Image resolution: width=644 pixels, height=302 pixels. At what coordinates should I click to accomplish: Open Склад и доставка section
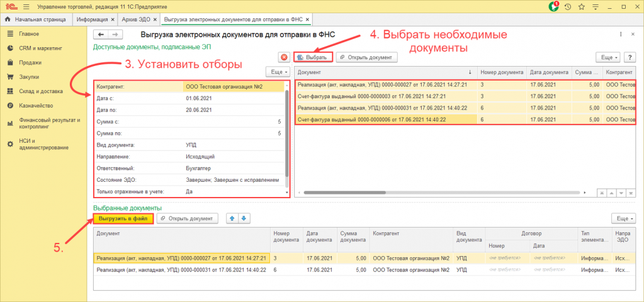coord(41,91)
